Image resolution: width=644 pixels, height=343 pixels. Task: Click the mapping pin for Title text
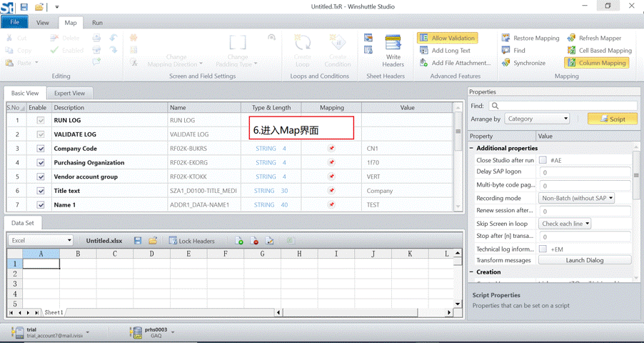(x=331, y=190)
